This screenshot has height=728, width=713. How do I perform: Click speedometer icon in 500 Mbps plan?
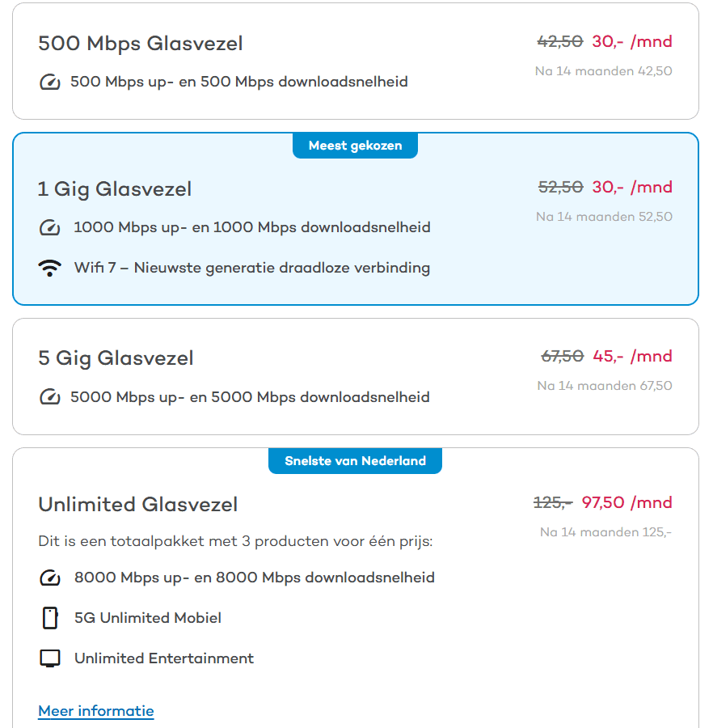(x=49, y=82)
